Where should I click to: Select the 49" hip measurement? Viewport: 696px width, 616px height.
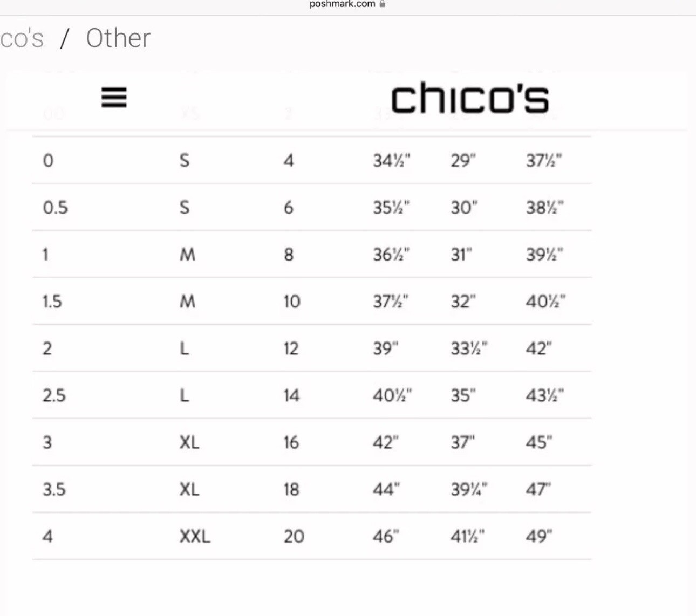click(x=539, y=536)
